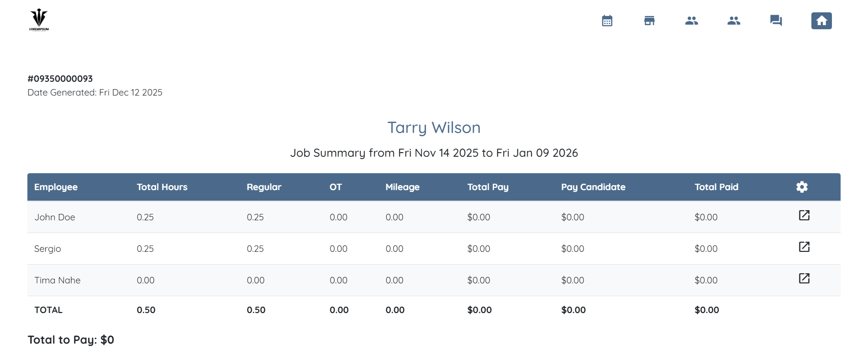This screenshot has width=868, height=351.
Task: Click the Pay Candidate column header
Action: tap(593, 187)
